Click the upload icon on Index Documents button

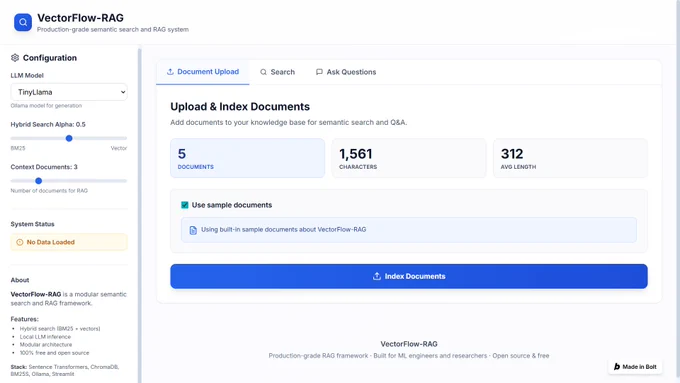[x=377, y=276]
